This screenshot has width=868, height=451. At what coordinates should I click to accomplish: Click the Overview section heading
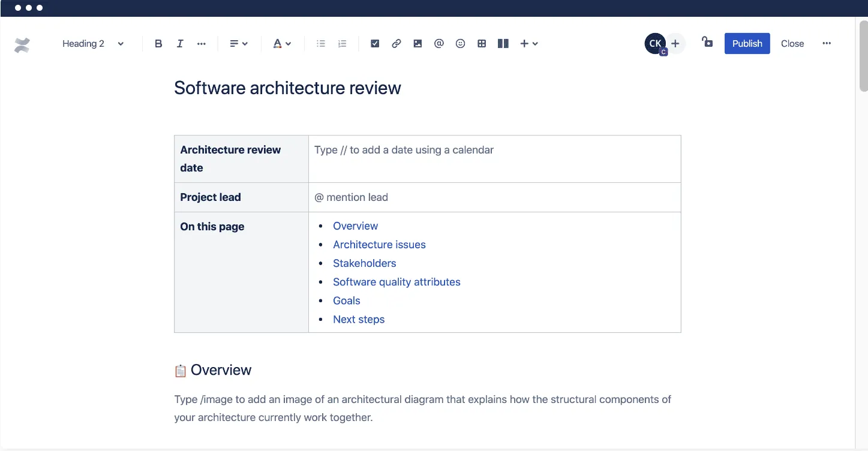pyautogui.click(x=221, y=370)
